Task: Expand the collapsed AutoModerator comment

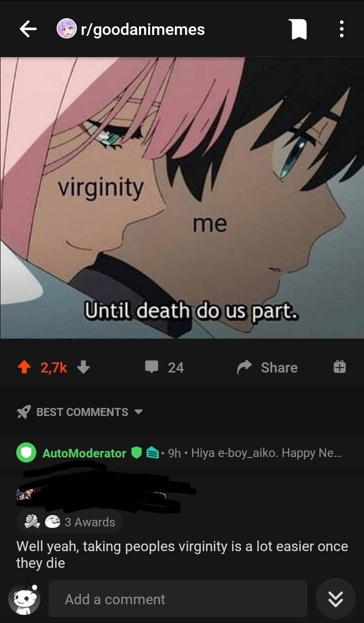Action: tap(182, 453)
